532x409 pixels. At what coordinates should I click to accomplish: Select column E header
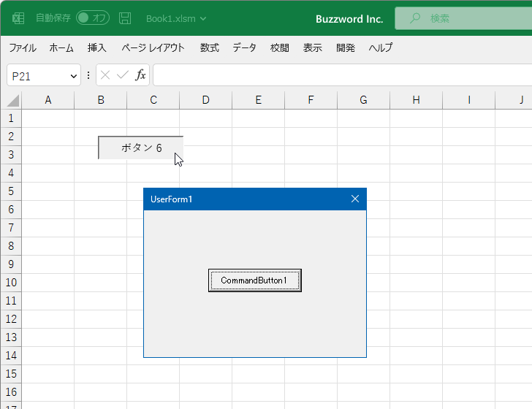[x=258, y=100]
